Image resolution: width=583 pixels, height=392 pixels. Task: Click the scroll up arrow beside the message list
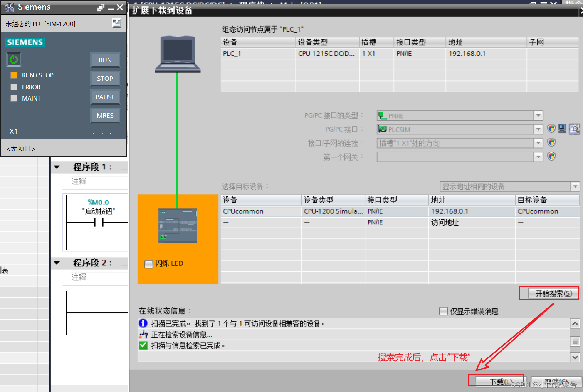coord(575,323)
